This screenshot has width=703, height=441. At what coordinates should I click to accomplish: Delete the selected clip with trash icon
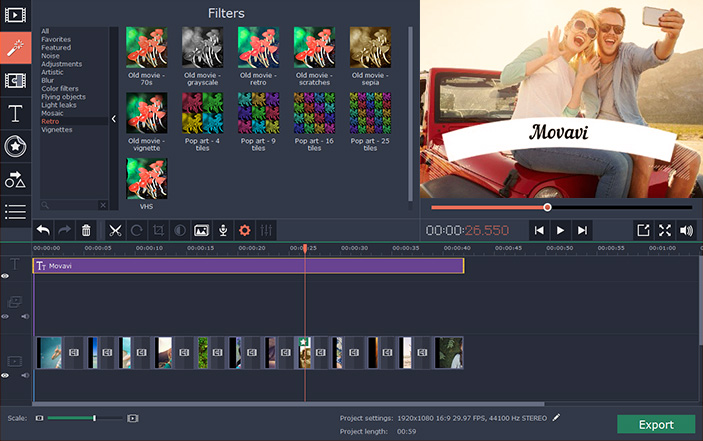pyautogui.click(x=86, y=230)
